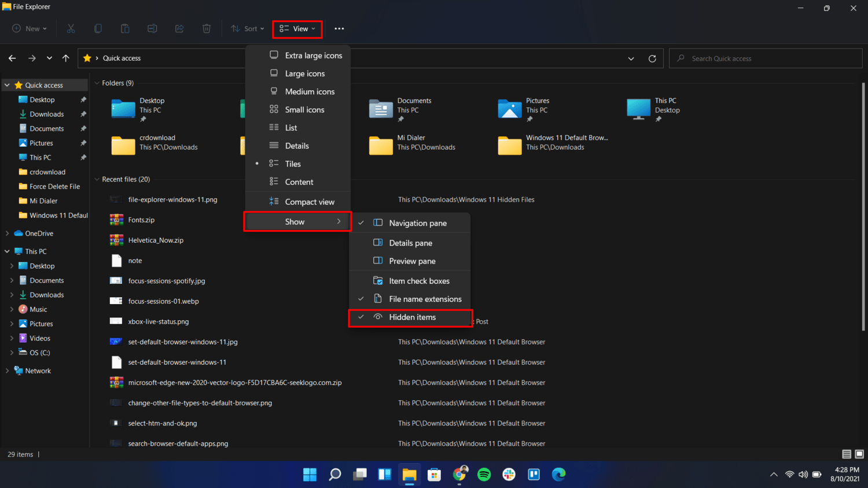The image size is (868, 488).
Task: Choose Details from the View menu
Action: [x=297, y=146]
